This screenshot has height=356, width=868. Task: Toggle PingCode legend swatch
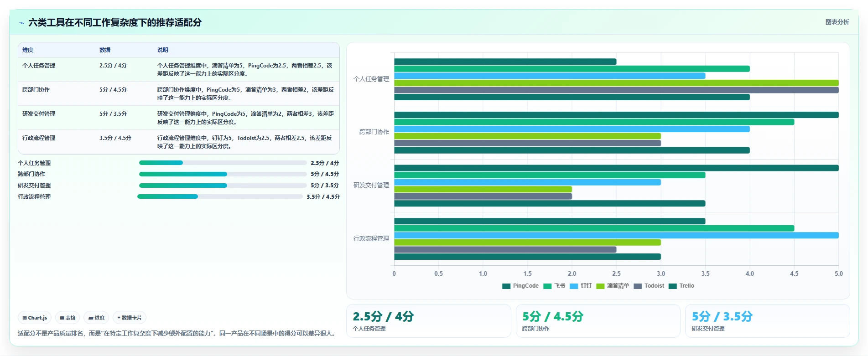pyautogui.click(x=506, y=286)
